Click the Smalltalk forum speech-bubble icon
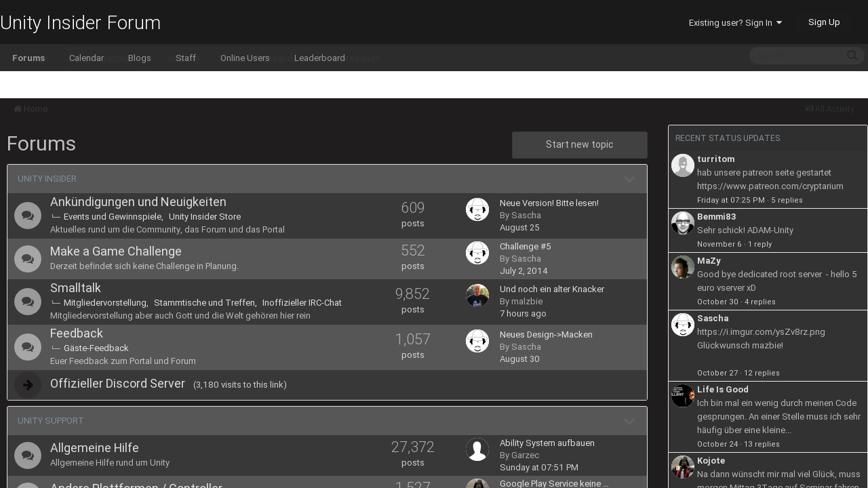The height and width of the screenshot is (488, 868). coord(28,302)
